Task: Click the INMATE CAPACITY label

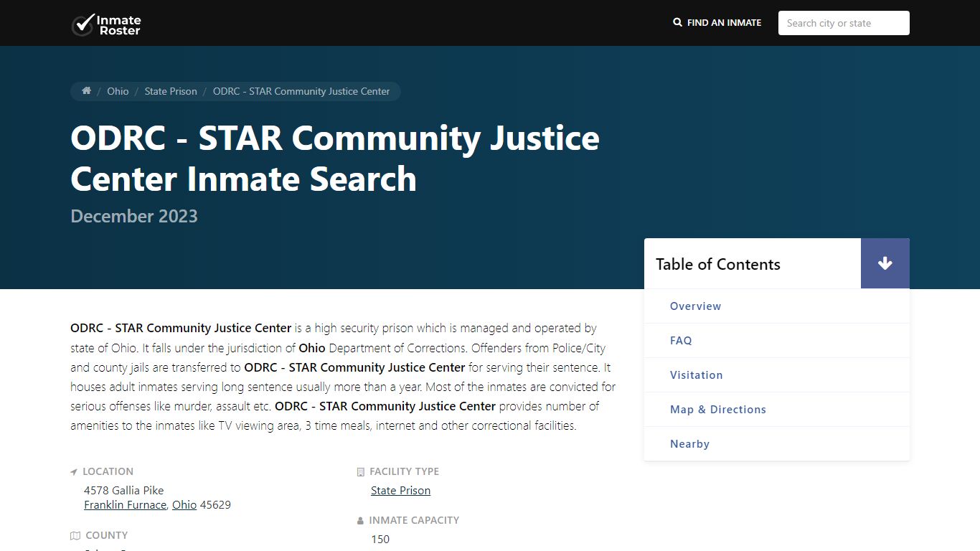Action: tap(414, 520)
